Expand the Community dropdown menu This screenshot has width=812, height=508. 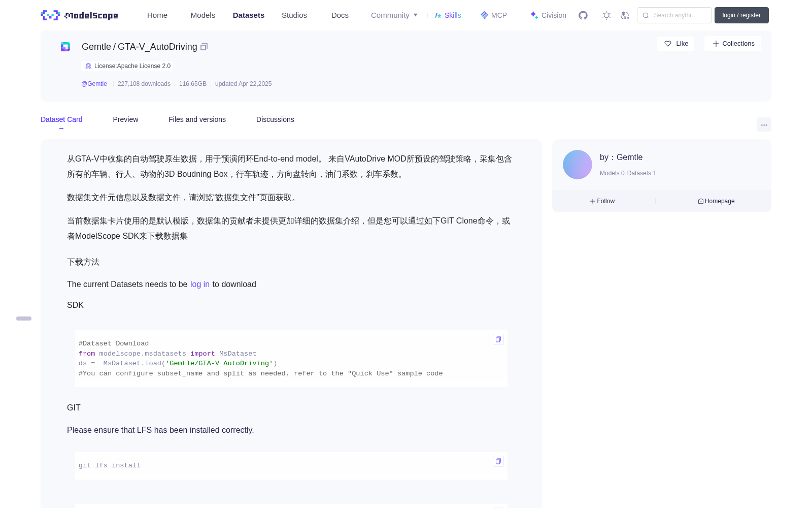[x=394, y=15]
